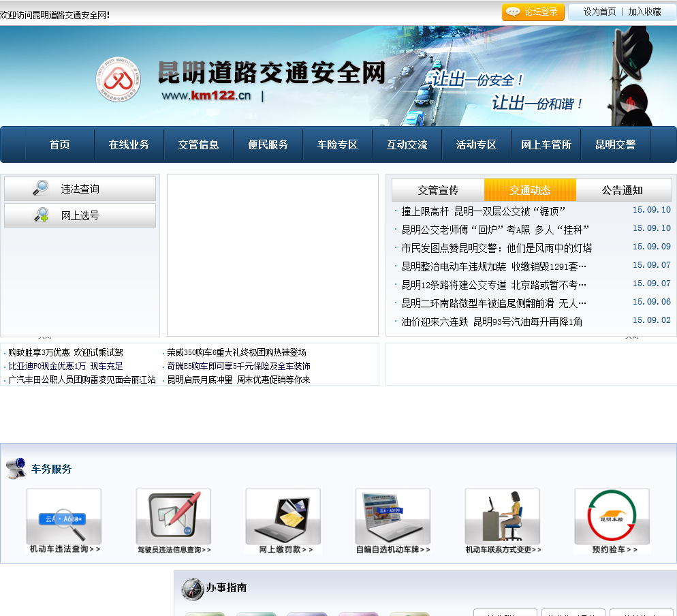Open link 购致胜享3万优惠 欢迎试乘试驾
677x616 pixels.
(65, 352)
